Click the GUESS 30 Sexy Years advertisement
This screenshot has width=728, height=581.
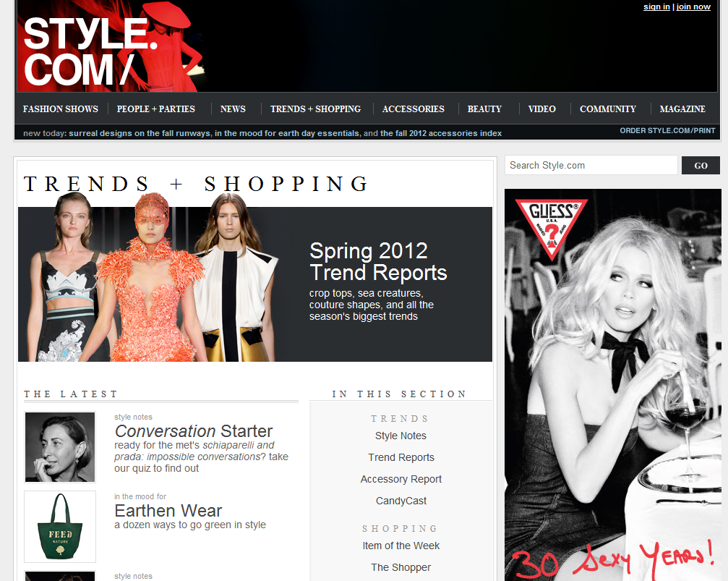pos(613,385)
